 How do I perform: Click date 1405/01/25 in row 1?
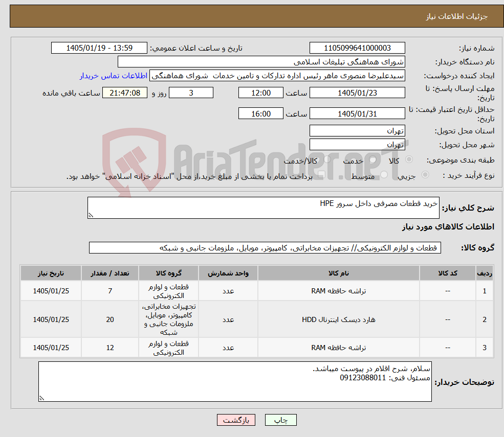pyautogui.click(x=51, y=291)
